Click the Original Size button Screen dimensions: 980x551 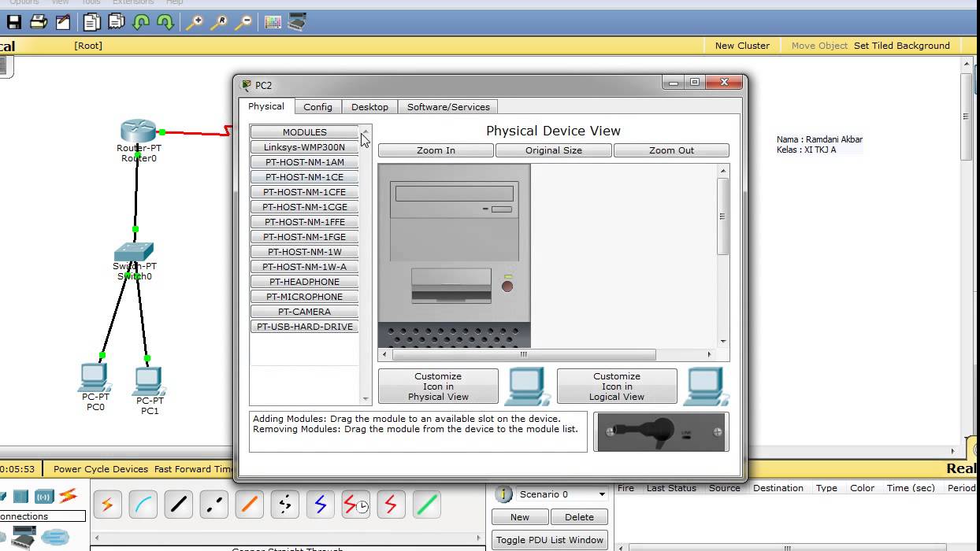click(554, 150)
